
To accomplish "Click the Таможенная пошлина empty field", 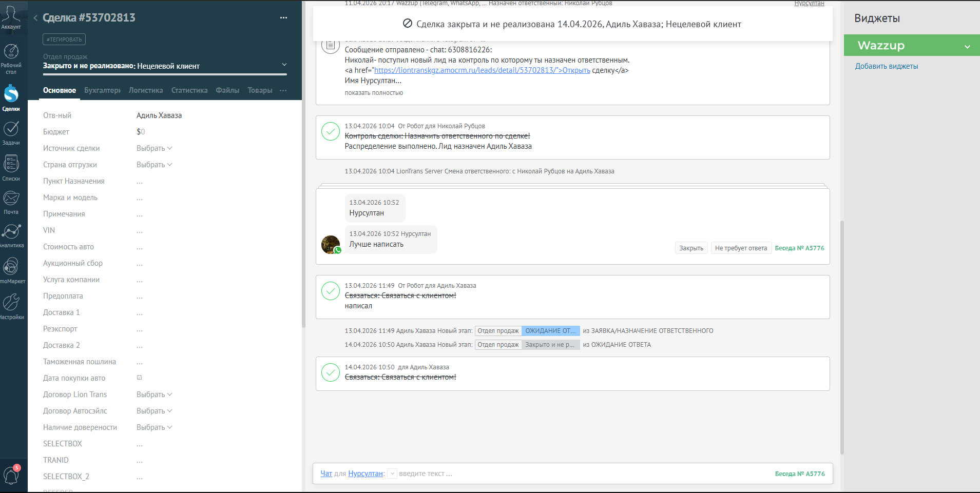I will pyautogui.click(x=140, y=362).
